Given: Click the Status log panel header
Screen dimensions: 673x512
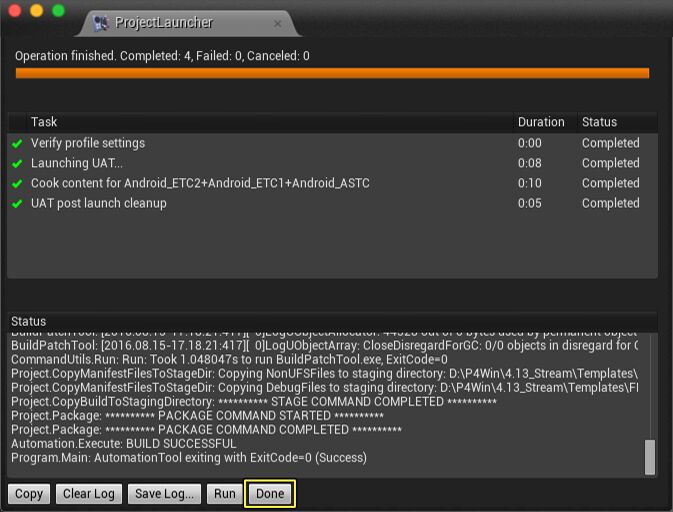Looking at the screenshot, I should point(332,321).
